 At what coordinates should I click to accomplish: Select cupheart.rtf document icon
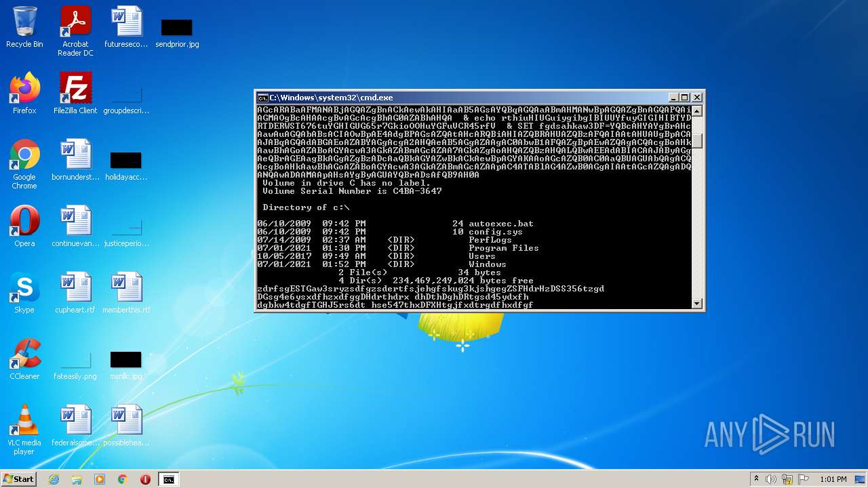click(x=75, y=293)
